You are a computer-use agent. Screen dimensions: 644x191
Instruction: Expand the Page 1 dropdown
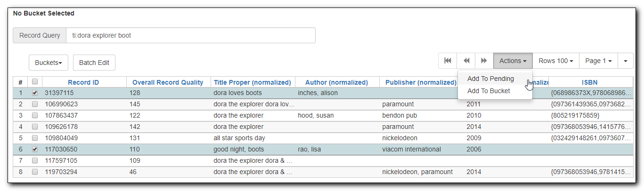tap(598, 61)
